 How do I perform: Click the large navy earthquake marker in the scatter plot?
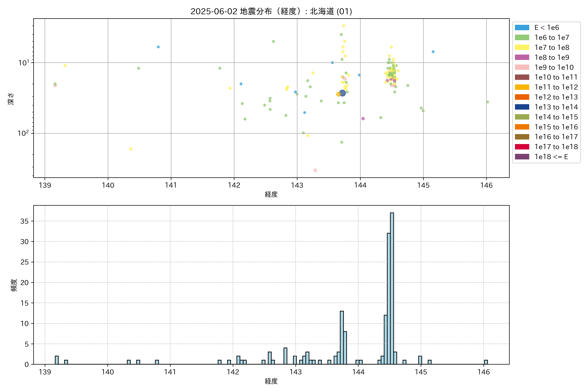coord(343,93)
